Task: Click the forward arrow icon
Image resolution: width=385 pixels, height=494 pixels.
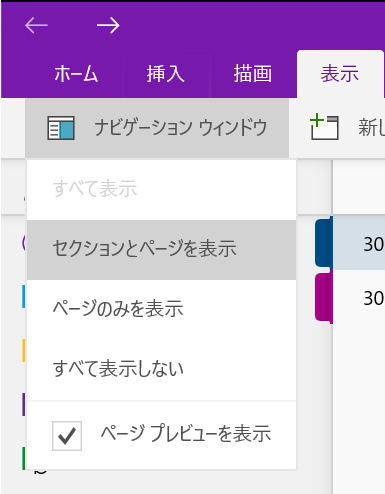Action: [108, 26]
